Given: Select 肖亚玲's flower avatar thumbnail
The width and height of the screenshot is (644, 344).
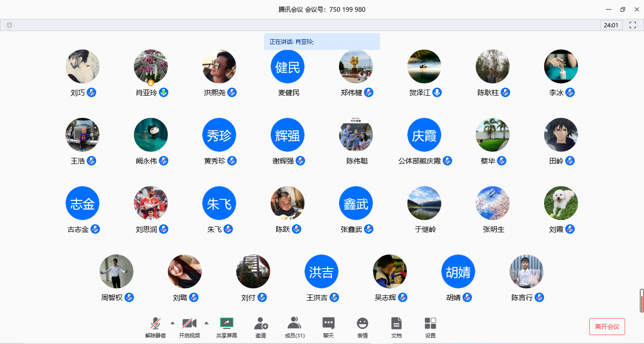Looking at the screenshot, I should coord(151,66).
